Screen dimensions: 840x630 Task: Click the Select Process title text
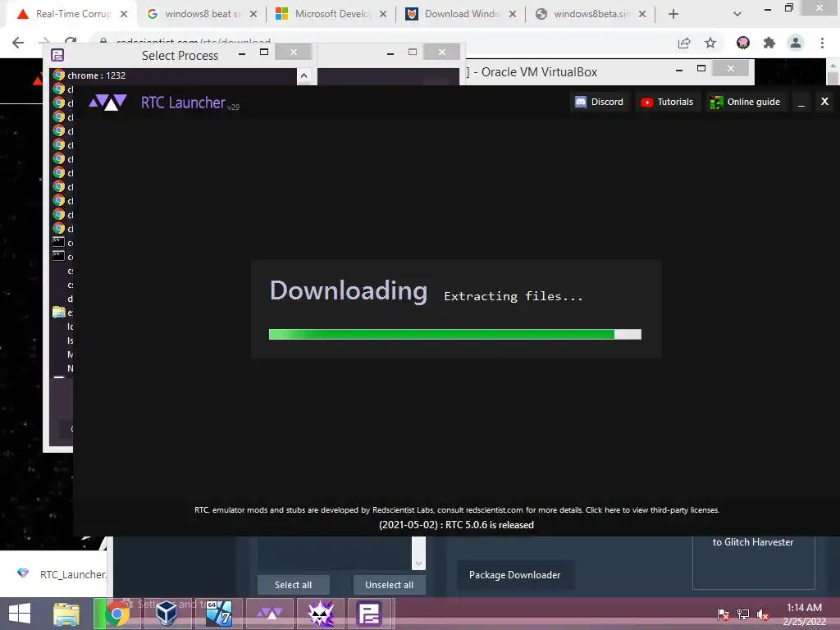180,55
